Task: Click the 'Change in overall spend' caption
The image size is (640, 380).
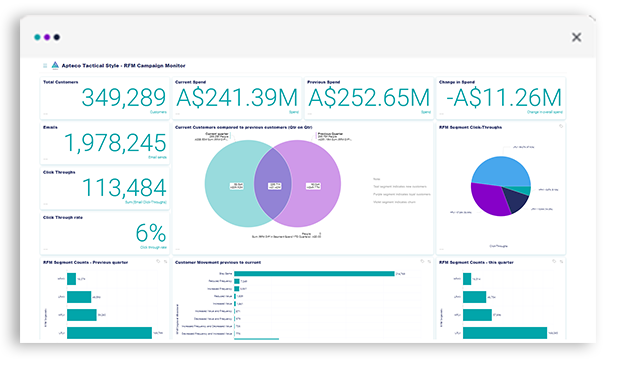Action: (x=544, y=112)
